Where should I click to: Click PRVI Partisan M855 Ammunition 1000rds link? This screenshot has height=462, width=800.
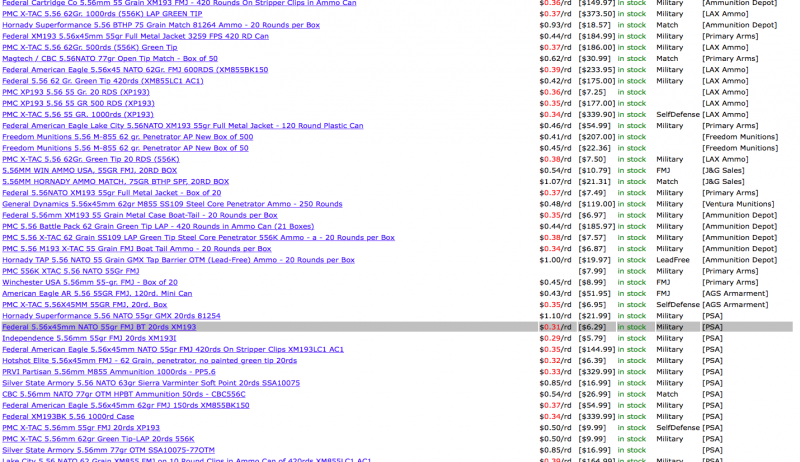108,371
